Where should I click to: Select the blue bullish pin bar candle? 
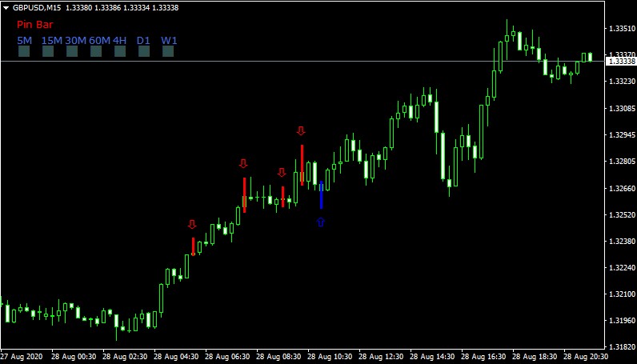(x=321, y=195)
